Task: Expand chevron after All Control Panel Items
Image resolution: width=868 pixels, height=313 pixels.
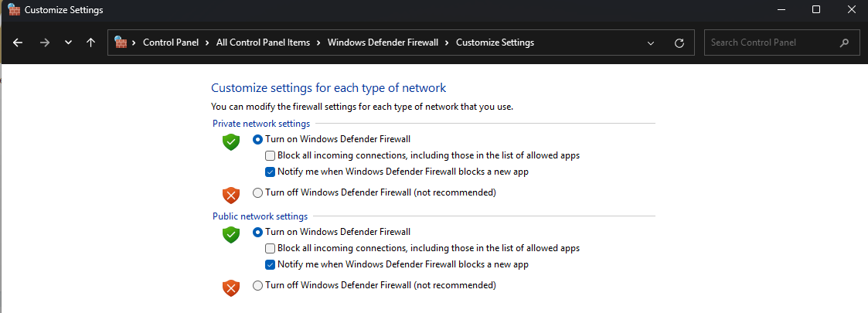Action: tap(321, 43)
